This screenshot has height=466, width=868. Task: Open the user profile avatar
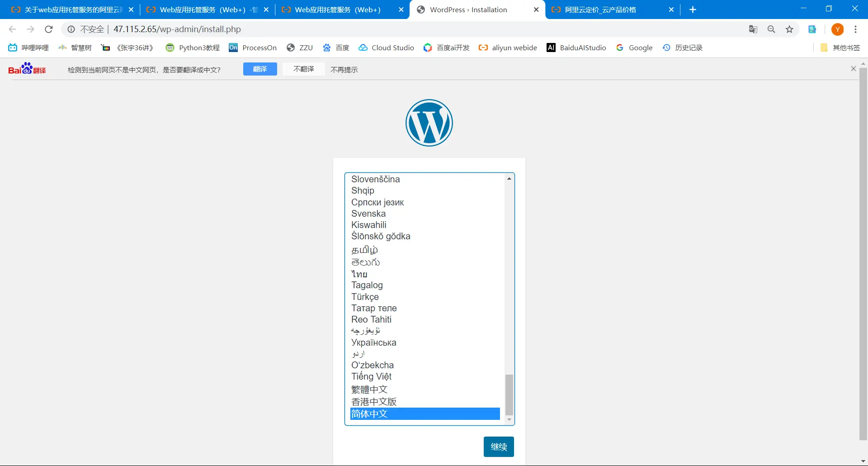pos(838,29)
